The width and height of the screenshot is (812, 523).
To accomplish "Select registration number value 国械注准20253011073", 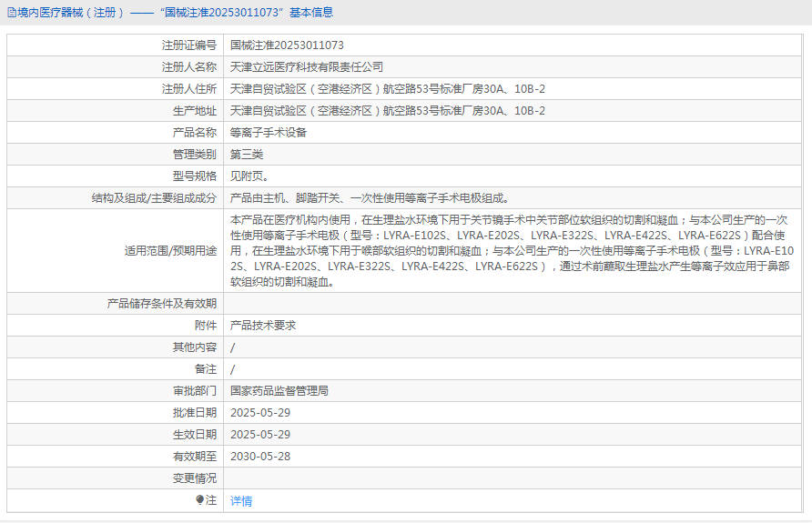I will [287, 45].
